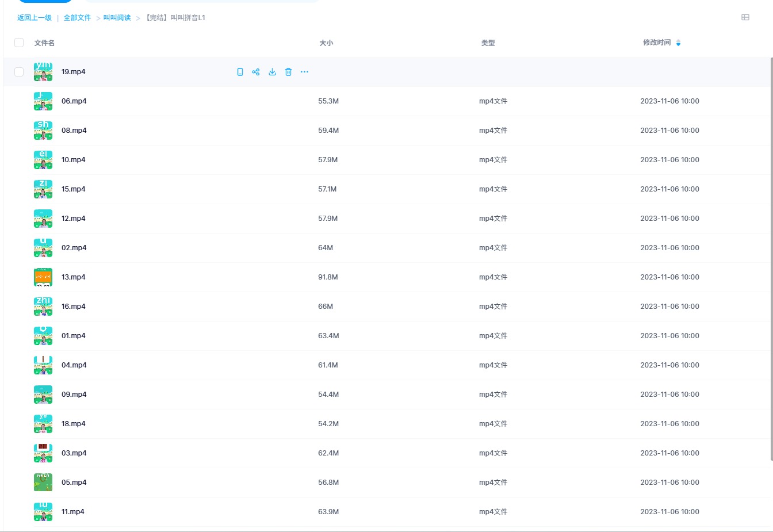This screenshot has width=773, height=532.
Task: Open the 06.mp4 video thumbnail
Action: click(x=43, y=101)
